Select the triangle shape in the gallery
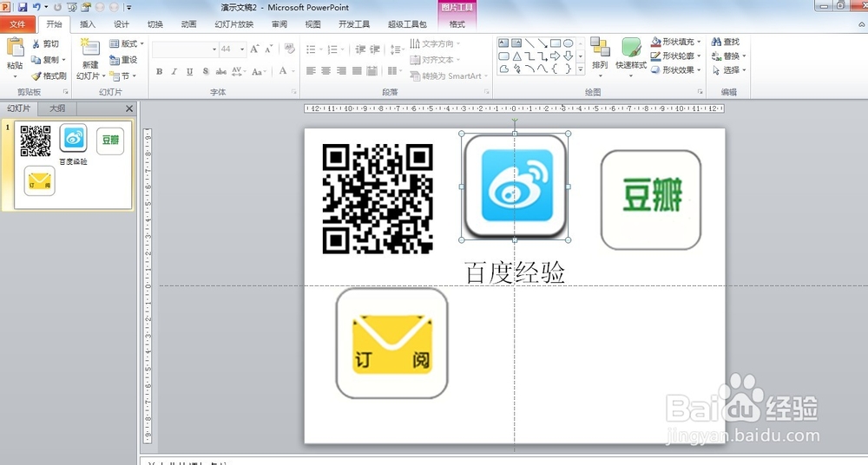 click(x=516, y=56)
